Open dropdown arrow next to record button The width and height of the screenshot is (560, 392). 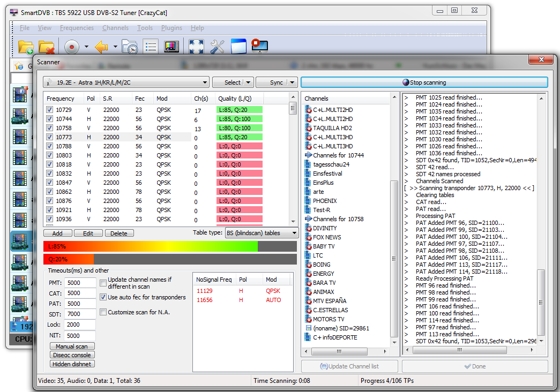point(86,47)
